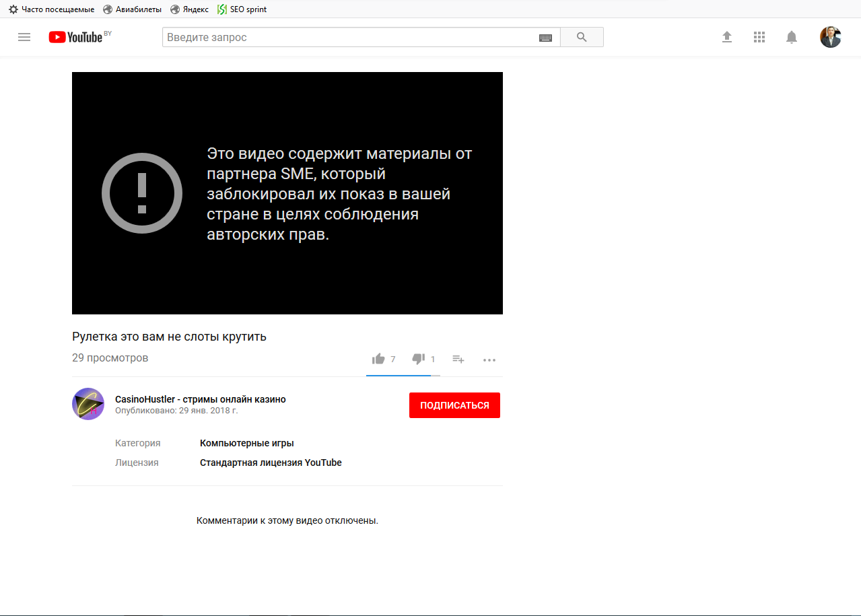This screenshot has width=861, height=616.
Task: Open the Авиабилеты bookmark
Action: 132,9
